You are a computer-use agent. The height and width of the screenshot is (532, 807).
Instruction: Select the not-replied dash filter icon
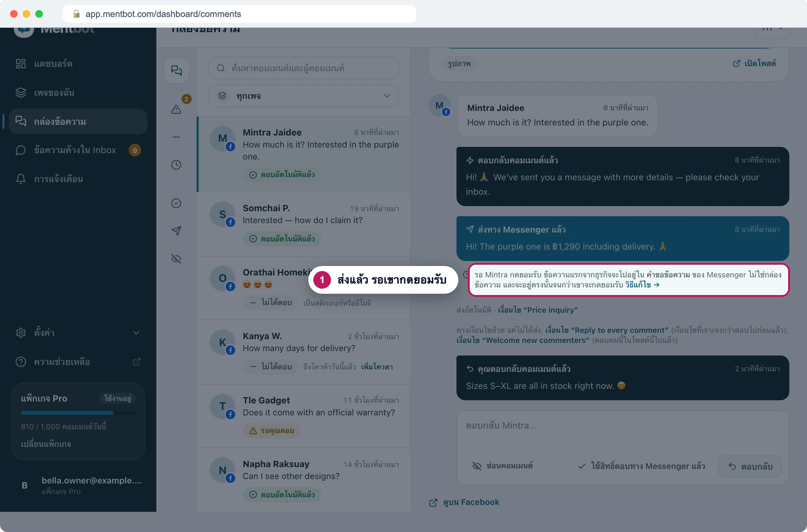click(x=177, y=137)
